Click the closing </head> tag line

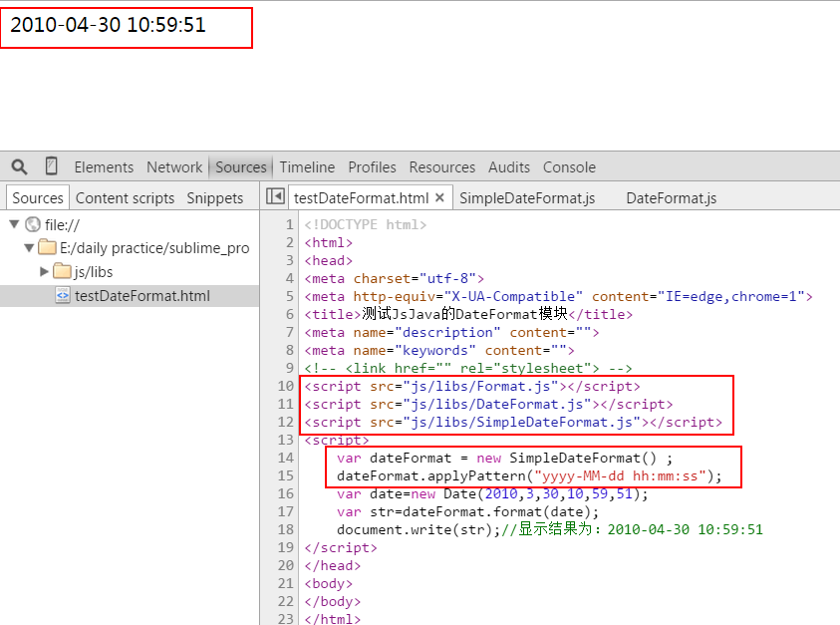pyautogui.click(x=333, y=565)
